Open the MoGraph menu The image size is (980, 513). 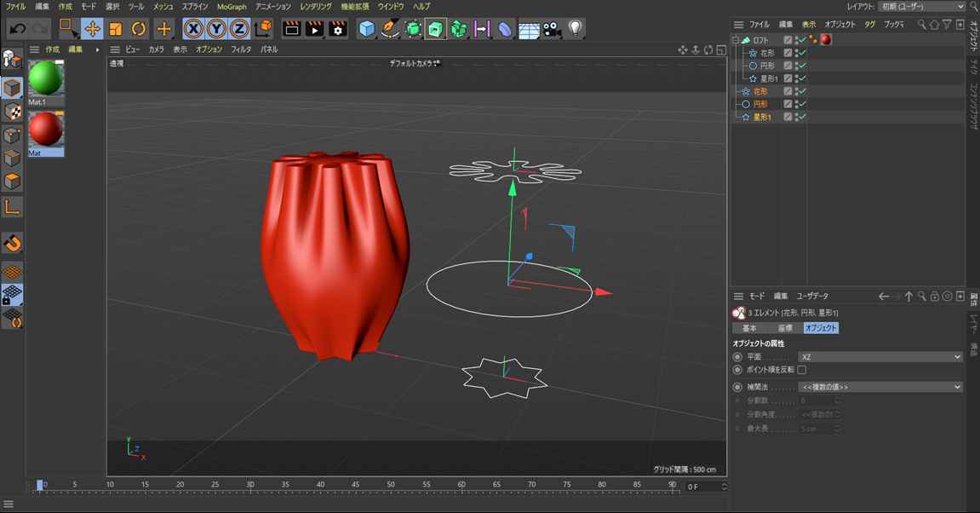coord(232,6)
